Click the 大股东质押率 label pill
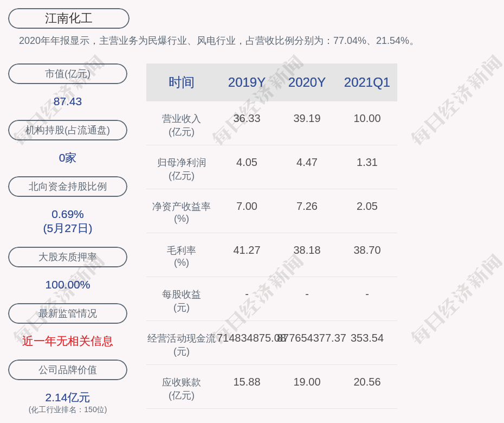 68,257
